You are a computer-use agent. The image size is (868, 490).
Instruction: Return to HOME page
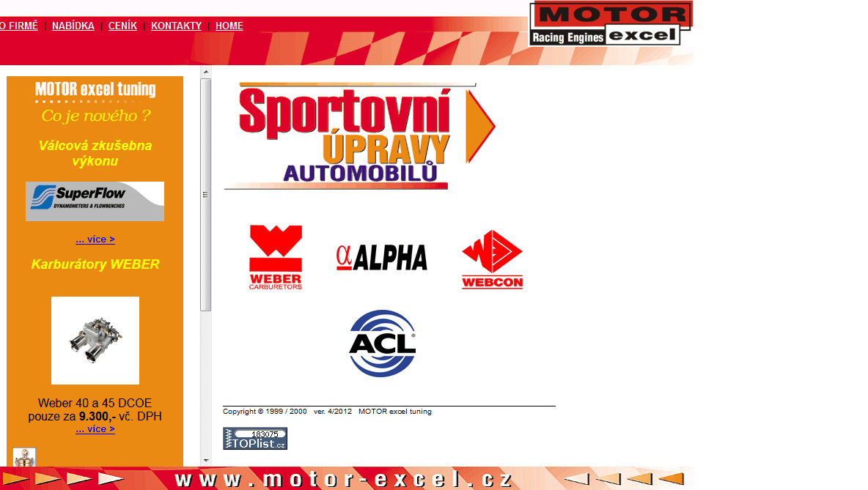(229, 26)
